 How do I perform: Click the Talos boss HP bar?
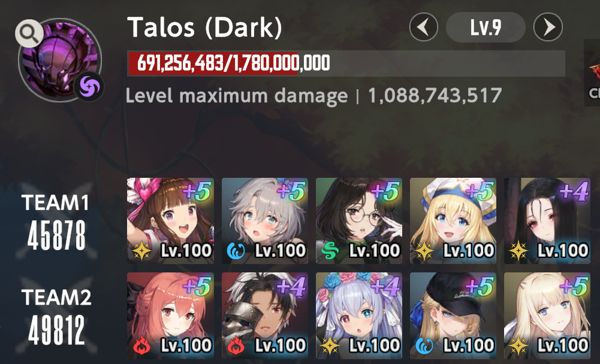tap(346, 63)
